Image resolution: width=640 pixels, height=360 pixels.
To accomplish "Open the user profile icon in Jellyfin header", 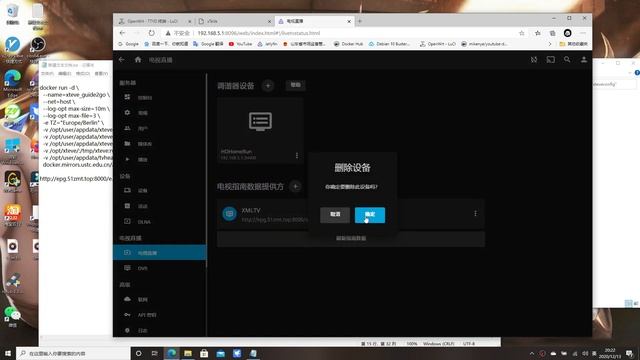I will click(584, 60).
